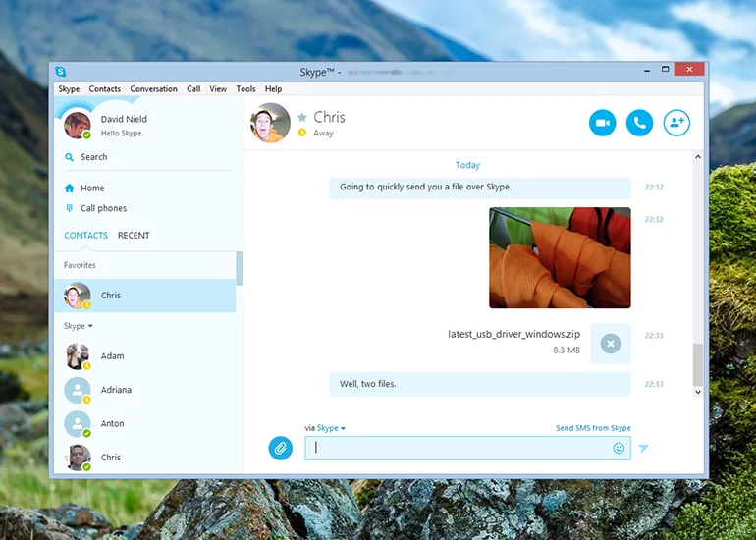The height and width of the screenshot is (540, 756).
Task: Toggle the favorite star next to Chris
Action: point(302,117)
